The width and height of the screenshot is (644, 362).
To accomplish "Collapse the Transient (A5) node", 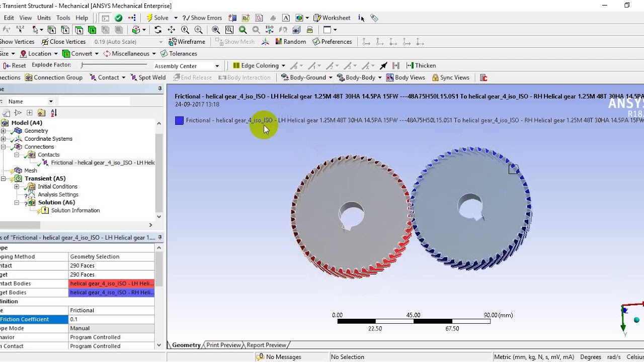I will (x=3, y=178).
